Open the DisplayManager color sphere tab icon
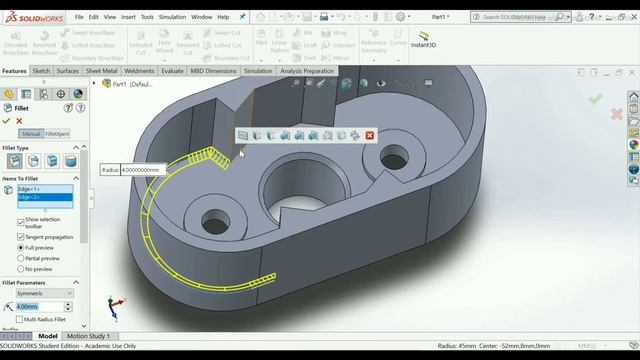 (78, 94)
